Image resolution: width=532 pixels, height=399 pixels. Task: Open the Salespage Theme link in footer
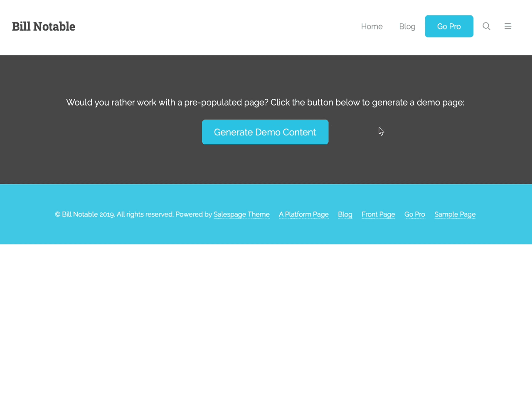[241, 214]
